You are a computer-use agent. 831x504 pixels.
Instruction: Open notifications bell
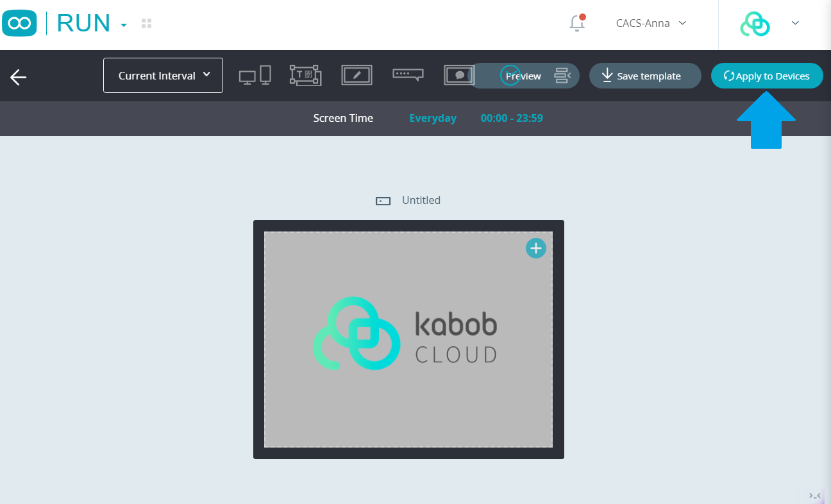577,23
